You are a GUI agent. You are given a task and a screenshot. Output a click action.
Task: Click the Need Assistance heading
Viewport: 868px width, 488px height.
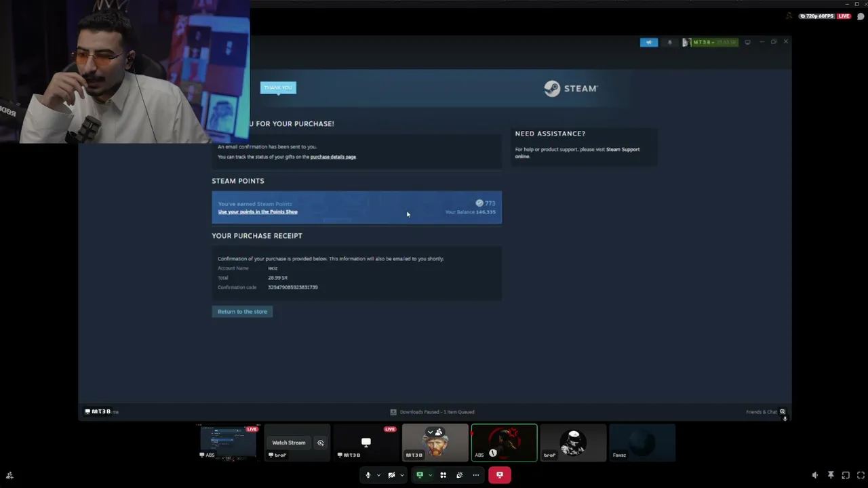point(550,134)
